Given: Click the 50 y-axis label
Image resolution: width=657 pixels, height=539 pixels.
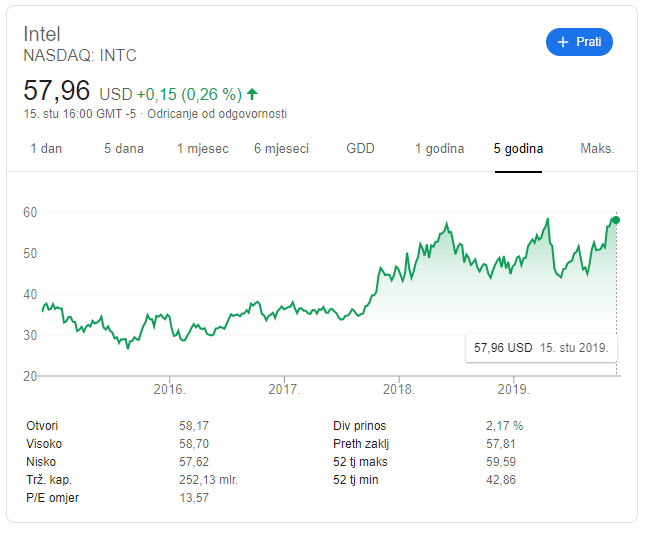Looking at the screenshot, I should (30, 254).
